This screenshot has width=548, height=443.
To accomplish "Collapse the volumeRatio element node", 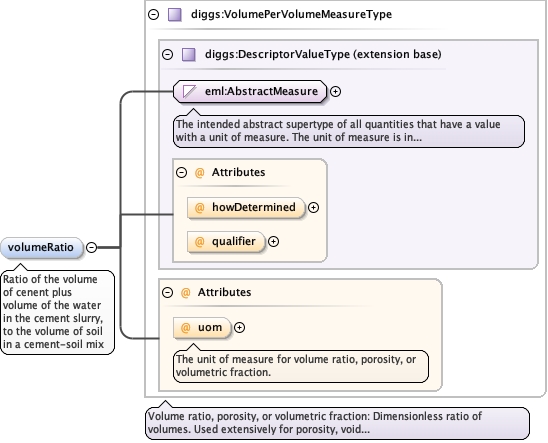I will [92, 247].
